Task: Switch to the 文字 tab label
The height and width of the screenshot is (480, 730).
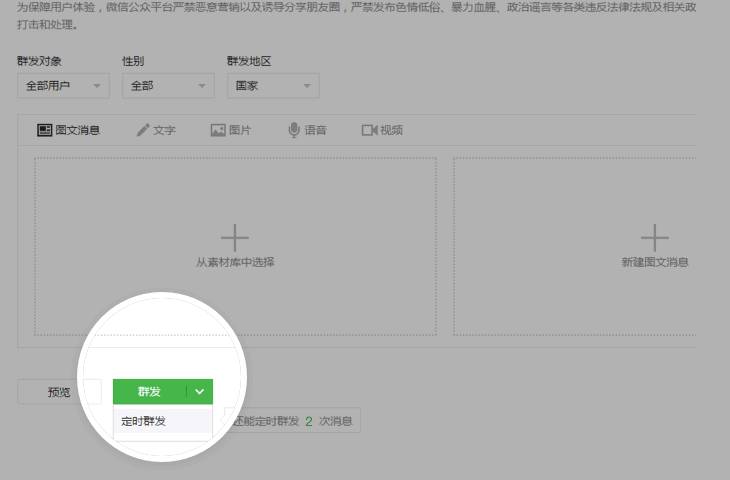Action: [x=165, y=130]
